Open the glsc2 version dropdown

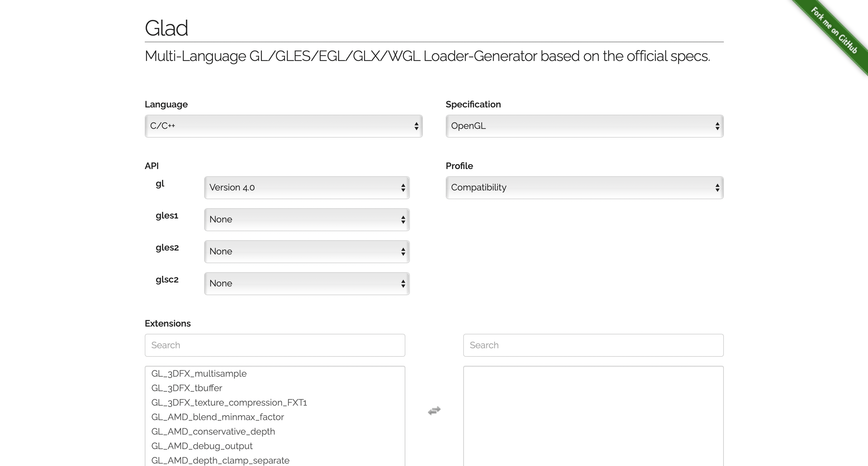[307, 284]
